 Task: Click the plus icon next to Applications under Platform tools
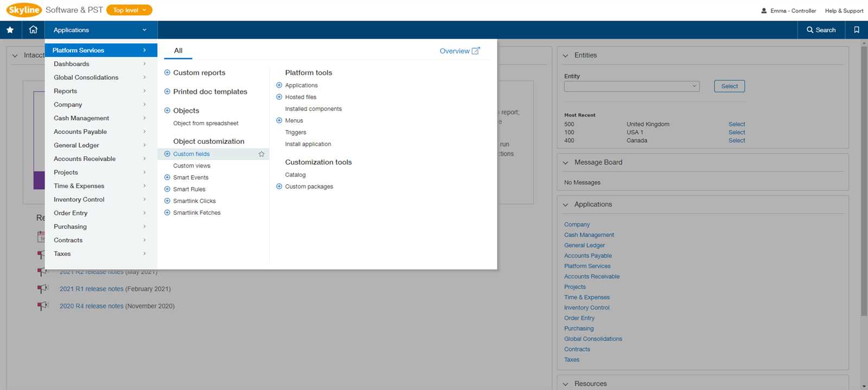point(279,85)
